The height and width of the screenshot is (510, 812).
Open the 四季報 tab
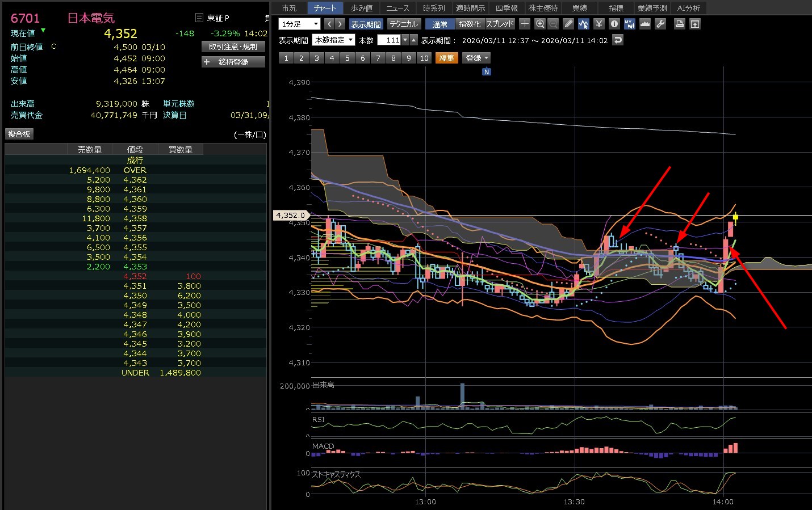point(507,8)
